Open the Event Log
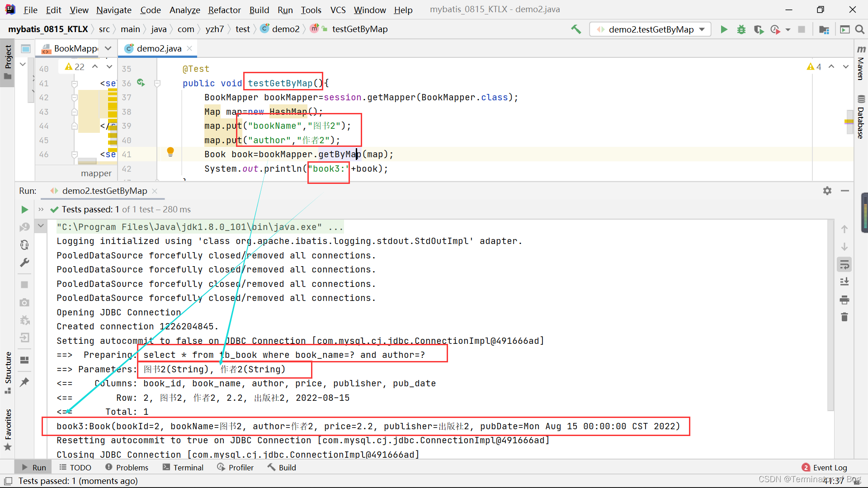 [x=825, y=467]
